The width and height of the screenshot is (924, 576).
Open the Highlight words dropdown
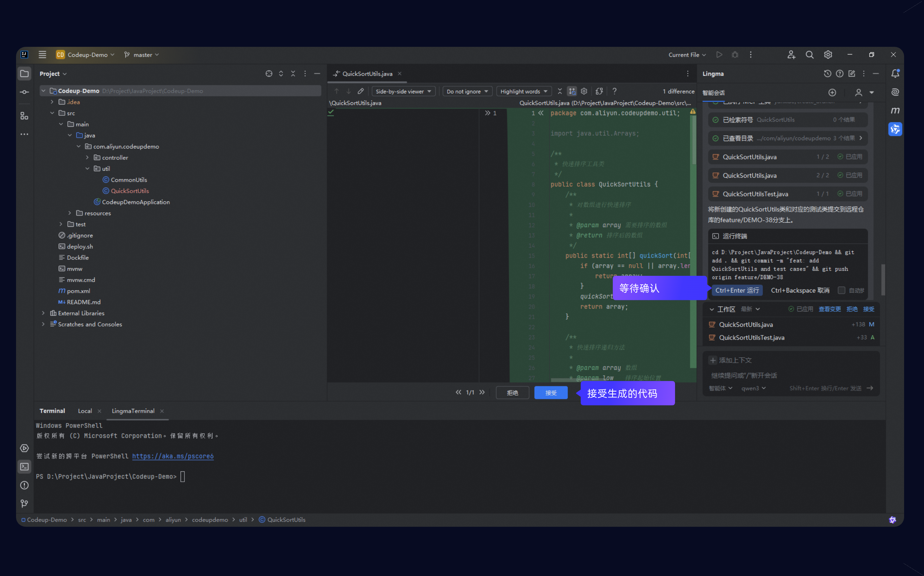click(x=524, y=91)
